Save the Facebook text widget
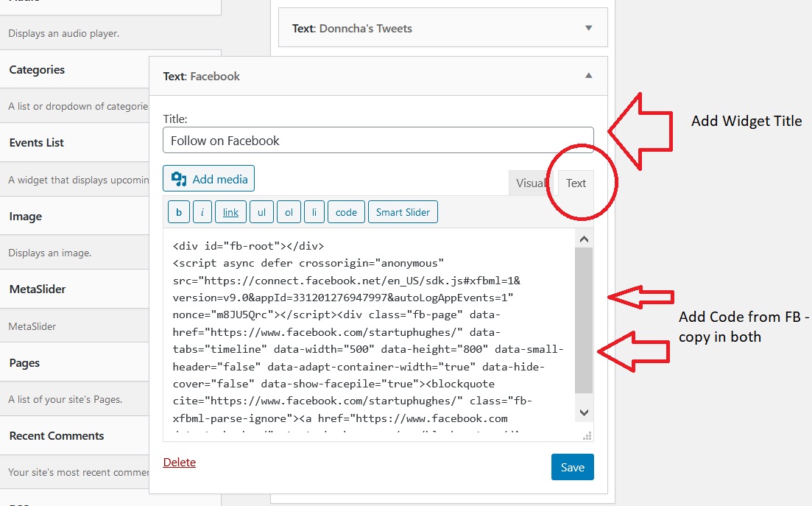 572,467
